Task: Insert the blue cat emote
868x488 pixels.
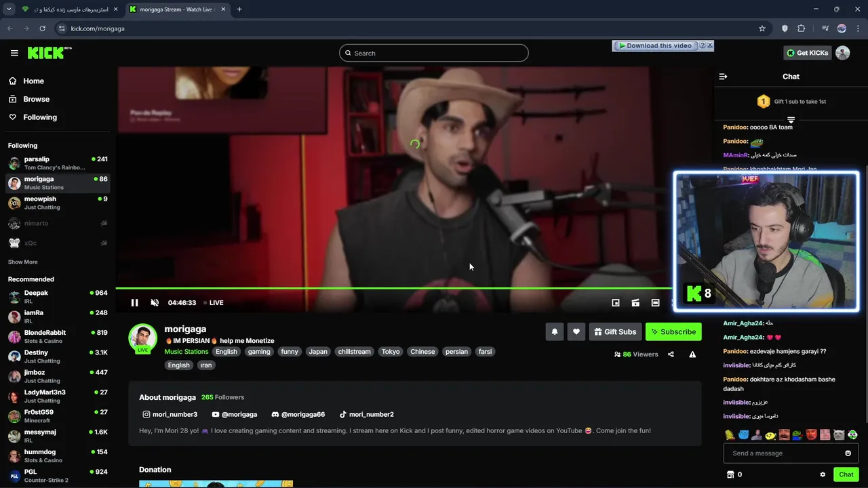Action: point(743,435)
